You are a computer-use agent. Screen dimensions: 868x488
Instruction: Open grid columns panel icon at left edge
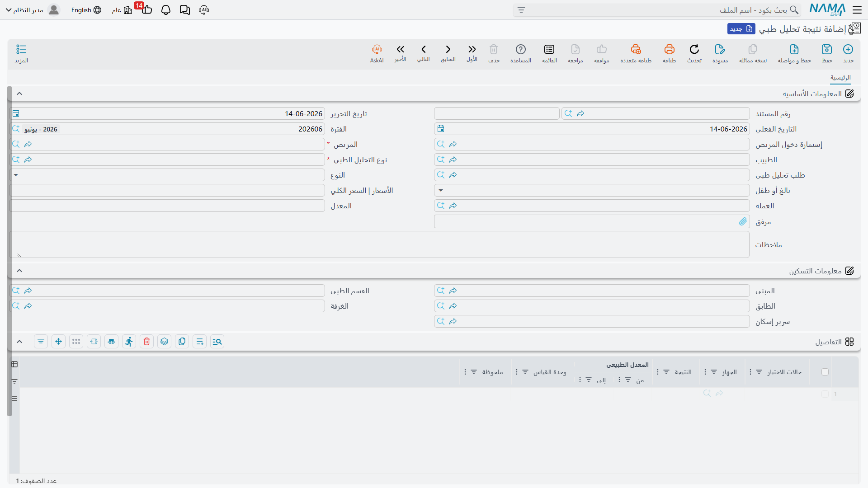tap(14, 364)
